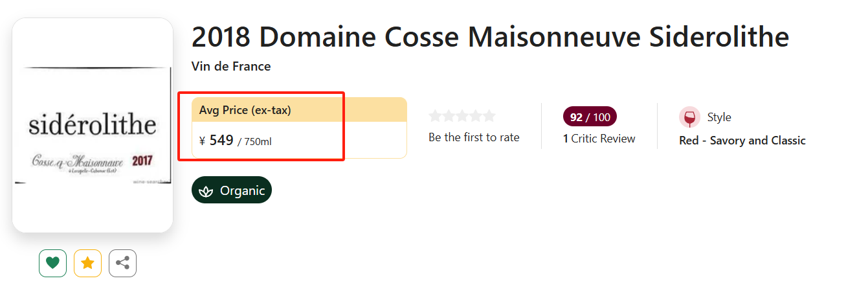Select the Red - Savory and Classic style
This screenshot has width=868, height=296.
pyautogui.click(x=742, y=141)
